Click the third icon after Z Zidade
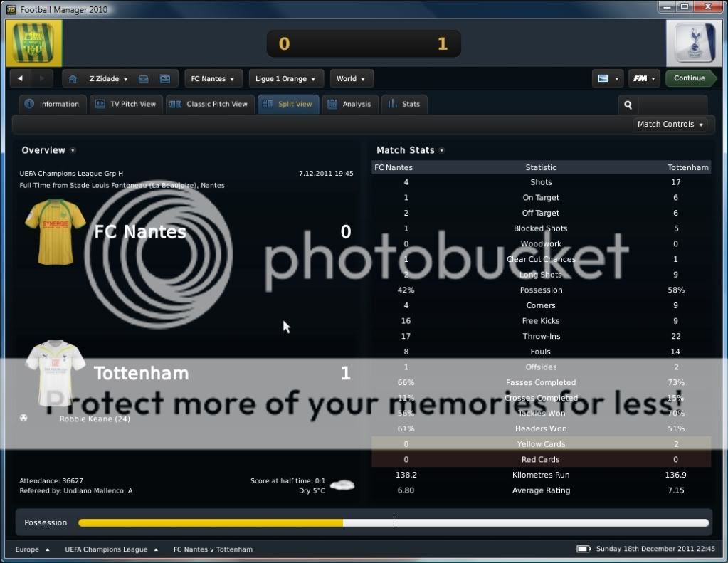This screenshot has height=563, width=728. click(165, 79)
